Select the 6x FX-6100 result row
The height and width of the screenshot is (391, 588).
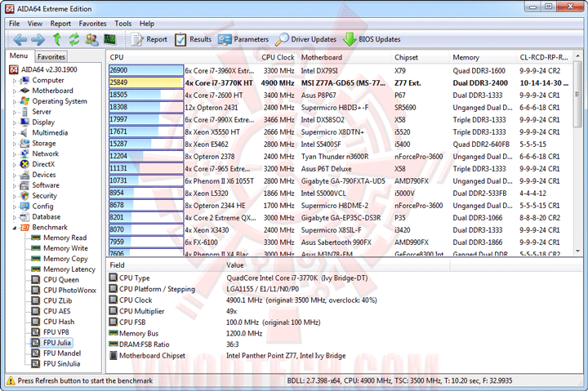341,242
